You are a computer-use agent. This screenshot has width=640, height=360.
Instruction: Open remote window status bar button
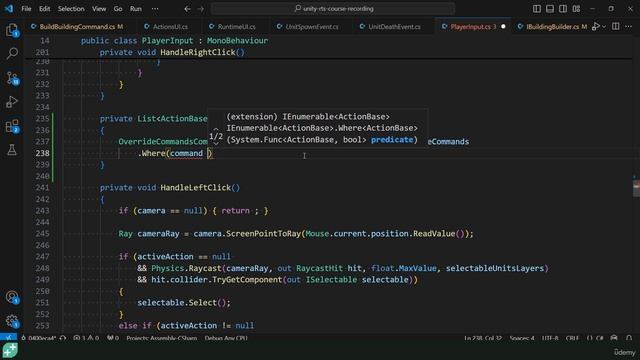[9, 338]
